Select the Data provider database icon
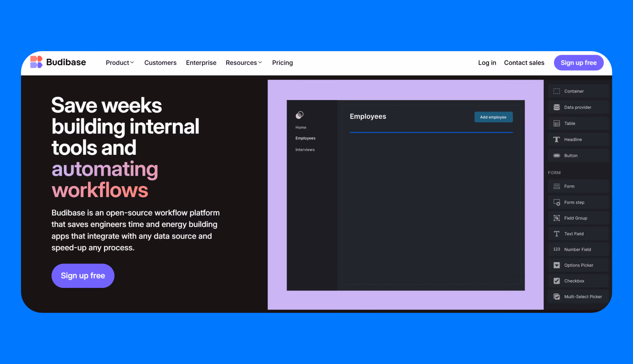 557,107
